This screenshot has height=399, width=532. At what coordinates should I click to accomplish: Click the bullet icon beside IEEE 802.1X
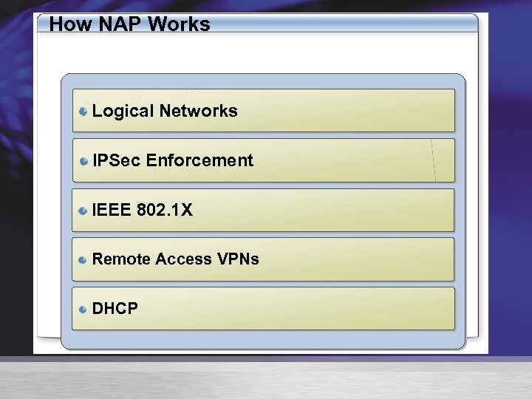[83, 211]
